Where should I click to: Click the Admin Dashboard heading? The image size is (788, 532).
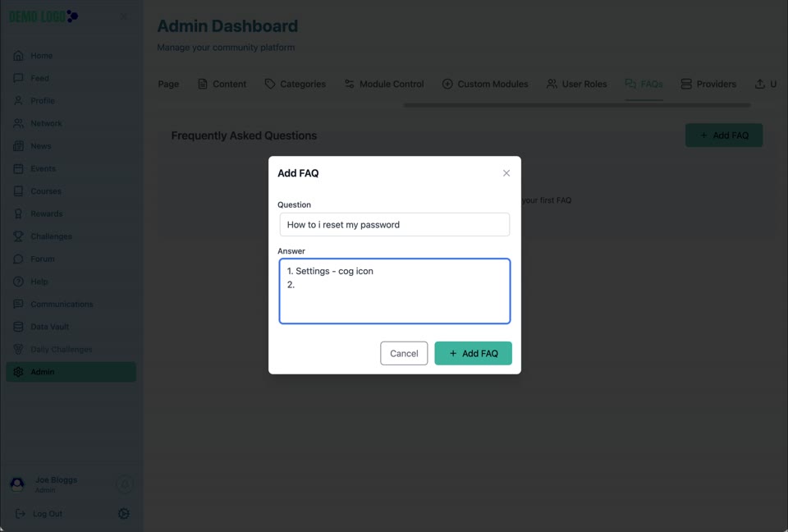point(227,25)
